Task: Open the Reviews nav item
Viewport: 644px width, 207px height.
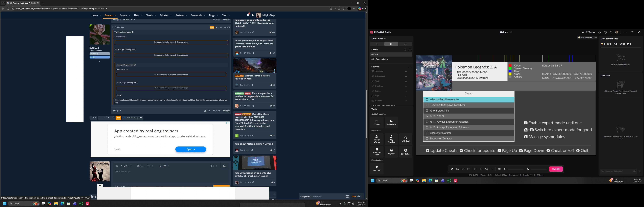Action: pyautogui.click(x=180, y=15)
